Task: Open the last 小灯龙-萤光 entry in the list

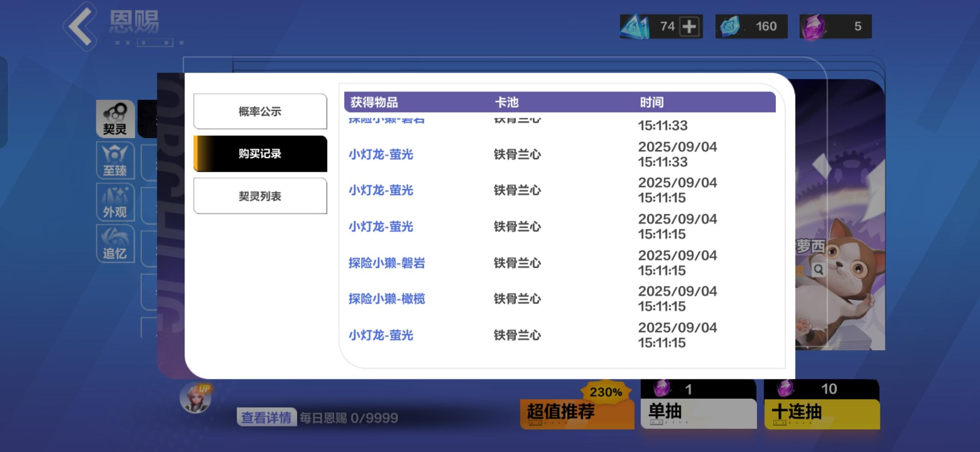Action: point(381,335)
